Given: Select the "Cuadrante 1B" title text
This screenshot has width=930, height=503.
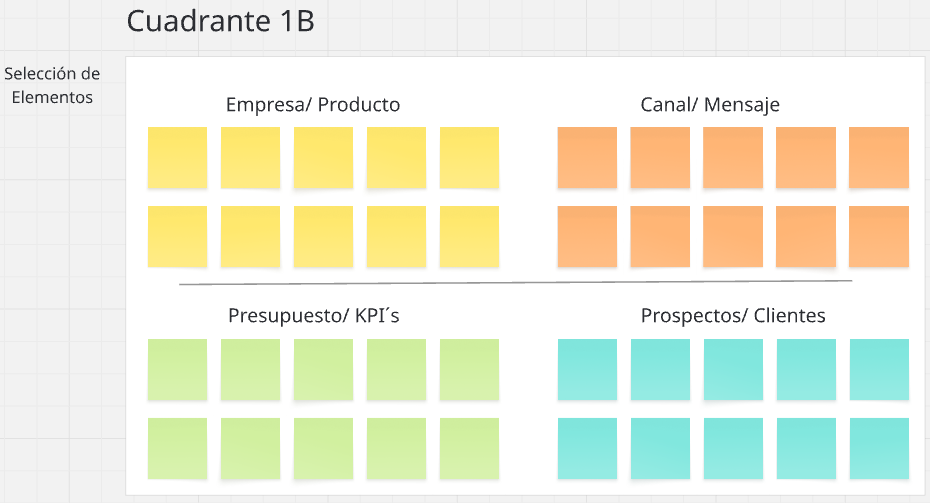Looking at the screenshot, I should click(220, 21).
